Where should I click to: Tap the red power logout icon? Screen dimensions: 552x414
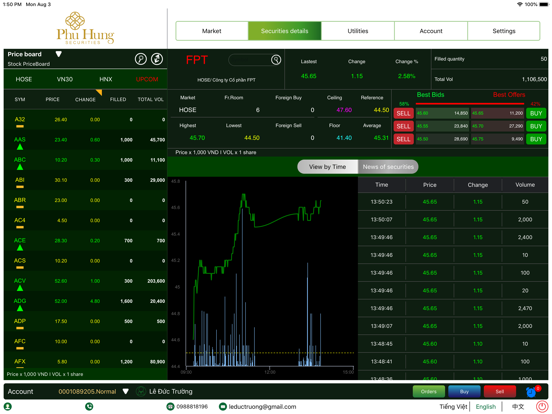pyautogui.click(x=542, y=407)
